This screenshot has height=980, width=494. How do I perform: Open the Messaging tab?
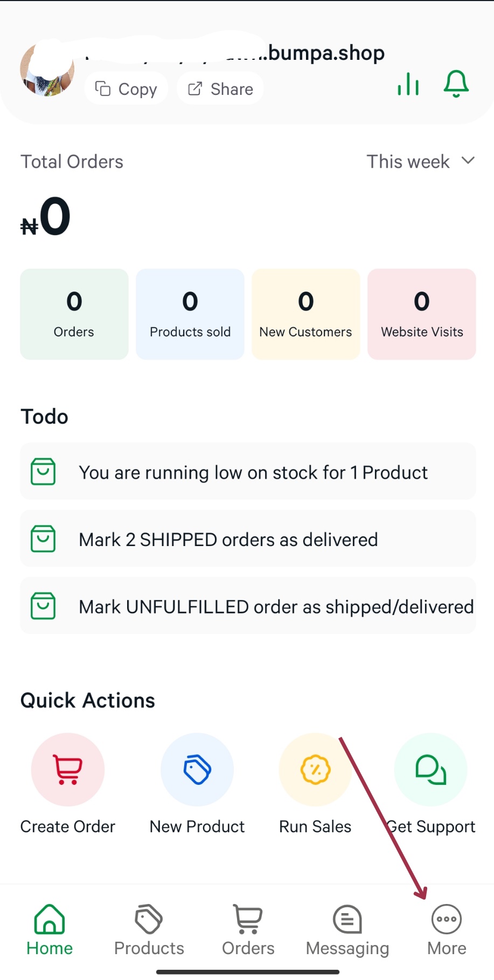pos(347,930)
